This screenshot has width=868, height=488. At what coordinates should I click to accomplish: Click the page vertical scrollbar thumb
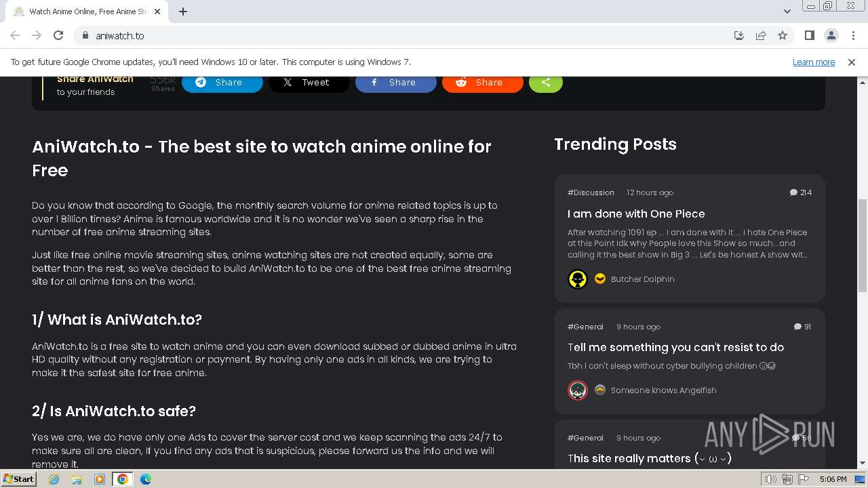coord(862,245)
